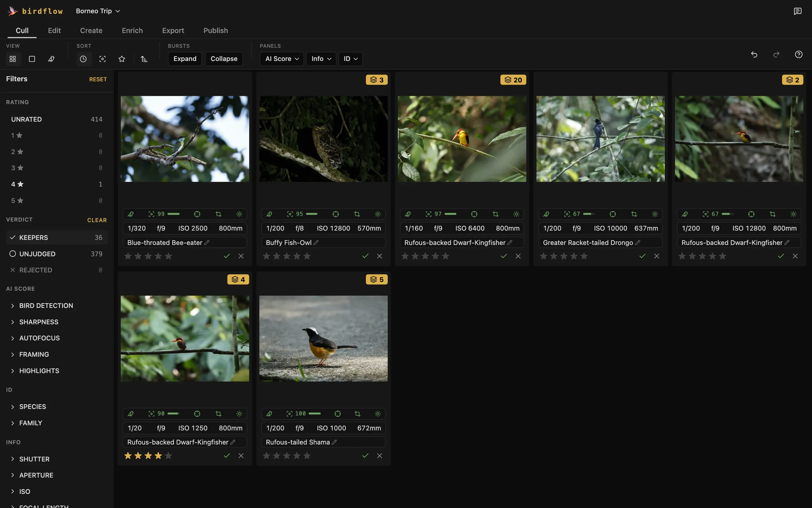Set fifth star on Rufous-tailed Shama

[307, 456]
